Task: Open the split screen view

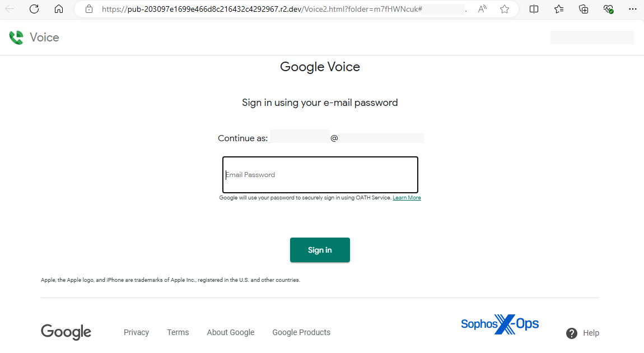Action: click(x=534, y=9)
